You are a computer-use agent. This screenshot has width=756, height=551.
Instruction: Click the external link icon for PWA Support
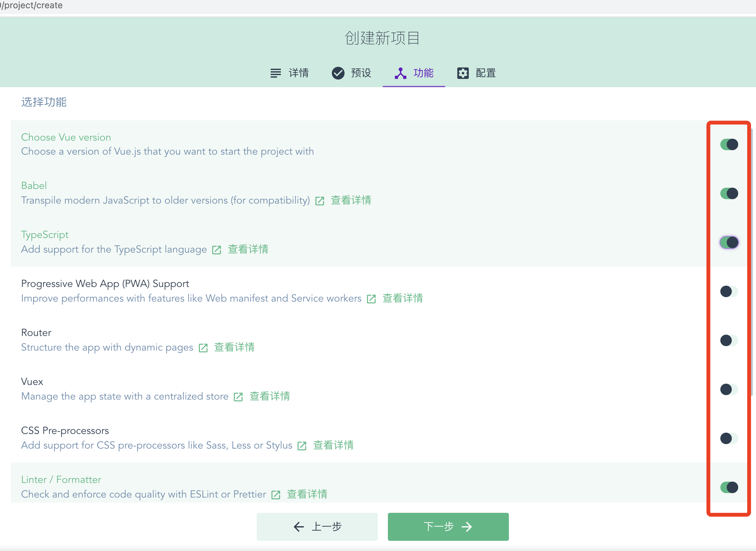point(371,299)
